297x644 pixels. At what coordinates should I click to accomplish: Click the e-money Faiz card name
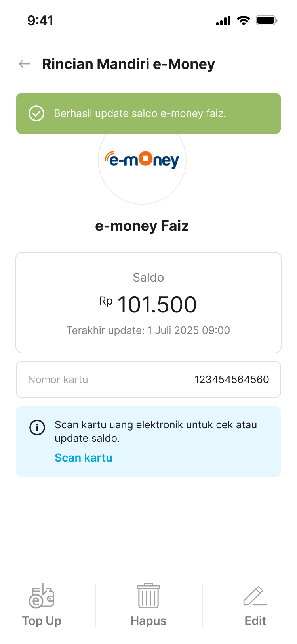tap(142, 226)
